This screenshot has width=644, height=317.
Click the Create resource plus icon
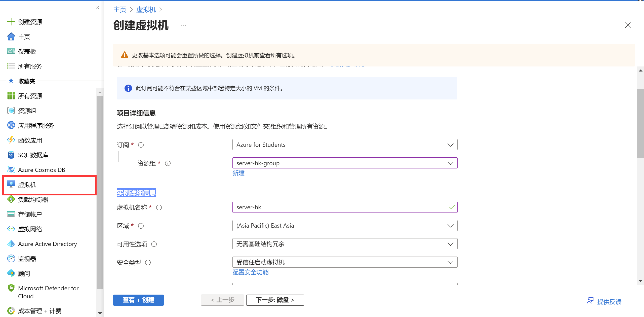(11, 22)
